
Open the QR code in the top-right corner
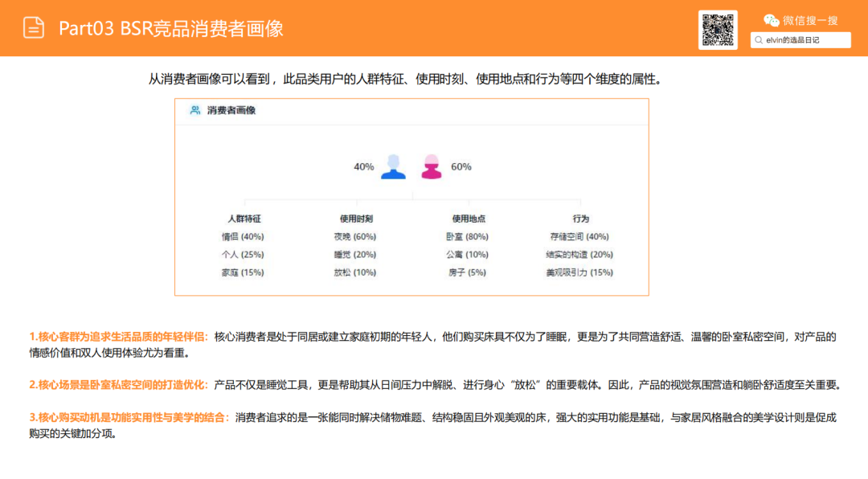tap(719, 28)
